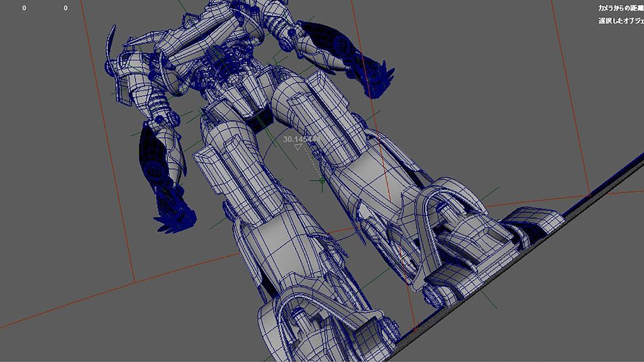Click the small triangle marker under the 30.145 value
Screen dimensions: 644x362
click(x=299, y=146)
